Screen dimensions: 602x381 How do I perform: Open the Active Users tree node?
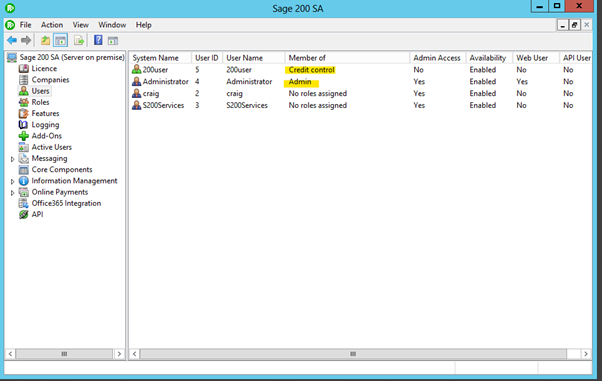click(x=51, y=147)
